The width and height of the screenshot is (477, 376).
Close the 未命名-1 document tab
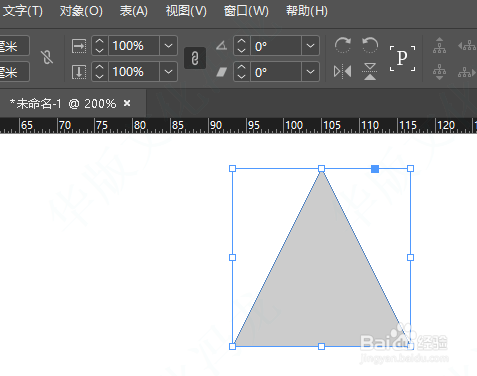tap(127, 103)
